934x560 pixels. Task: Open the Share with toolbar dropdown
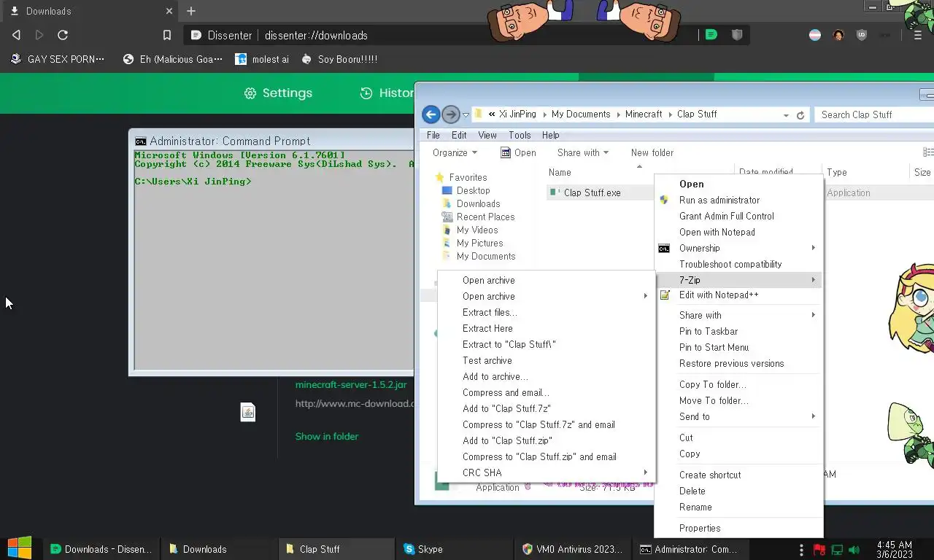click(x=583, y=152)
